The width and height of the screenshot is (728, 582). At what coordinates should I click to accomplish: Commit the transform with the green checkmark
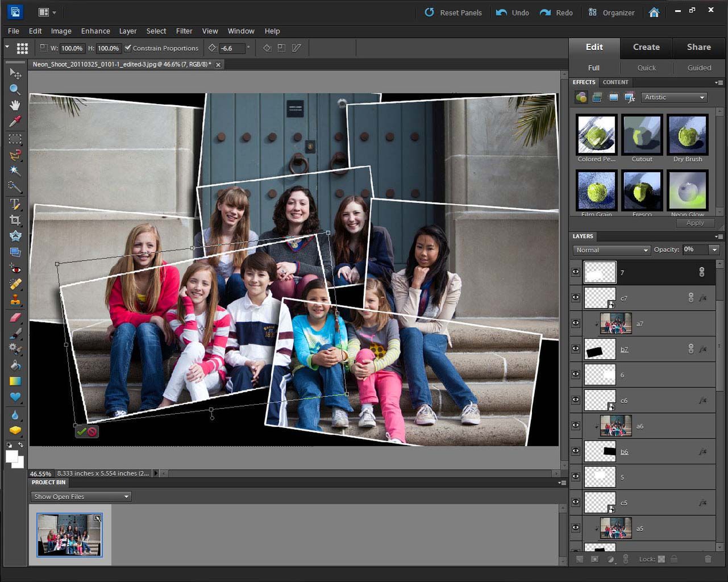click(x=81, y=432)
